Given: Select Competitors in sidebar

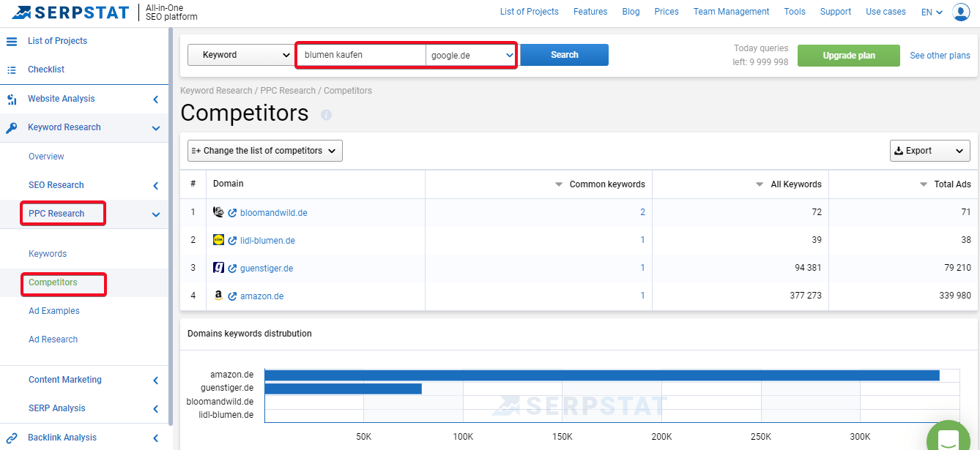Looking at the screenshot, I should [x=53, y=282].
